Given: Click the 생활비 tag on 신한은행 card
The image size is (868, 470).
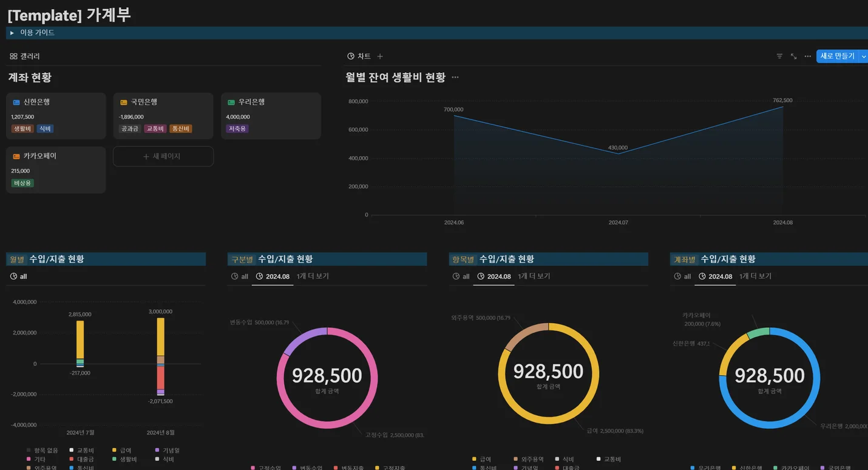Looking at the screenshot, I should pos(22,129).
